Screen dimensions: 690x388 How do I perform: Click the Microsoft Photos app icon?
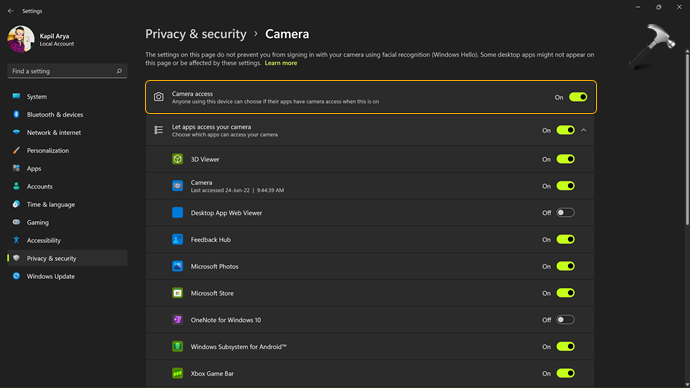(x=177, y=266)
